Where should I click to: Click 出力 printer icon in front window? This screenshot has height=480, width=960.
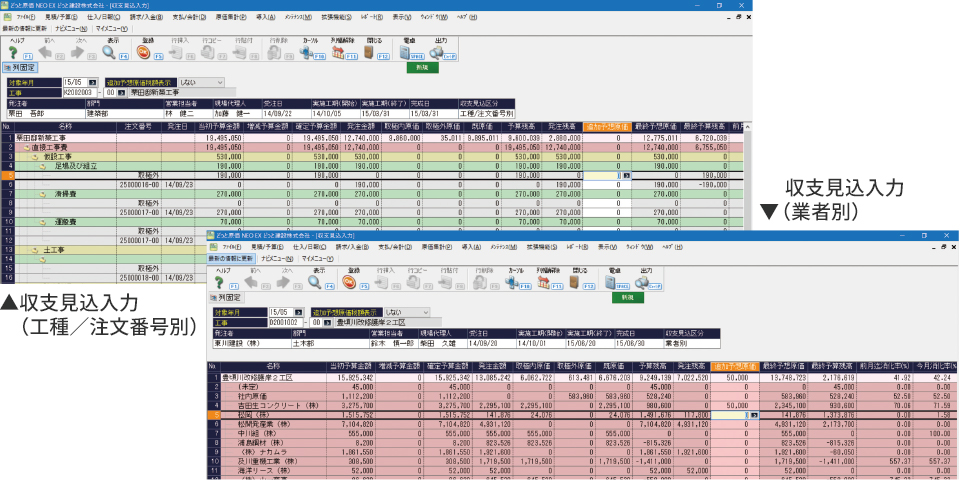(x=643, y=282)
